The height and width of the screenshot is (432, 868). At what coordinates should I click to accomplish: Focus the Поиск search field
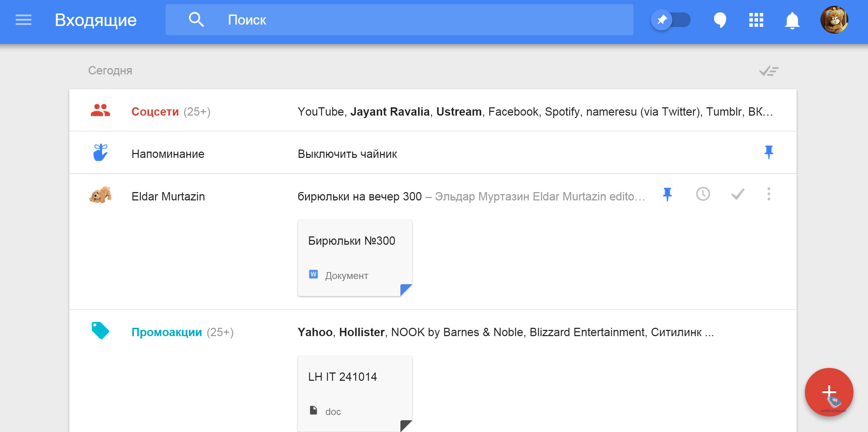[x=399, y=20]
